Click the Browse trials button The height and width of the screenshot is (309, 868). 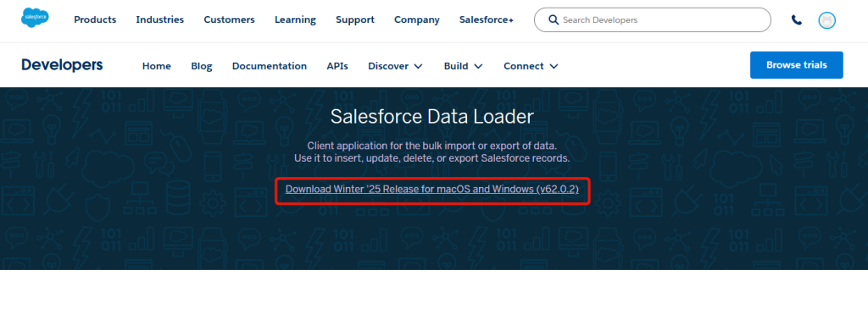click(797, 65)
